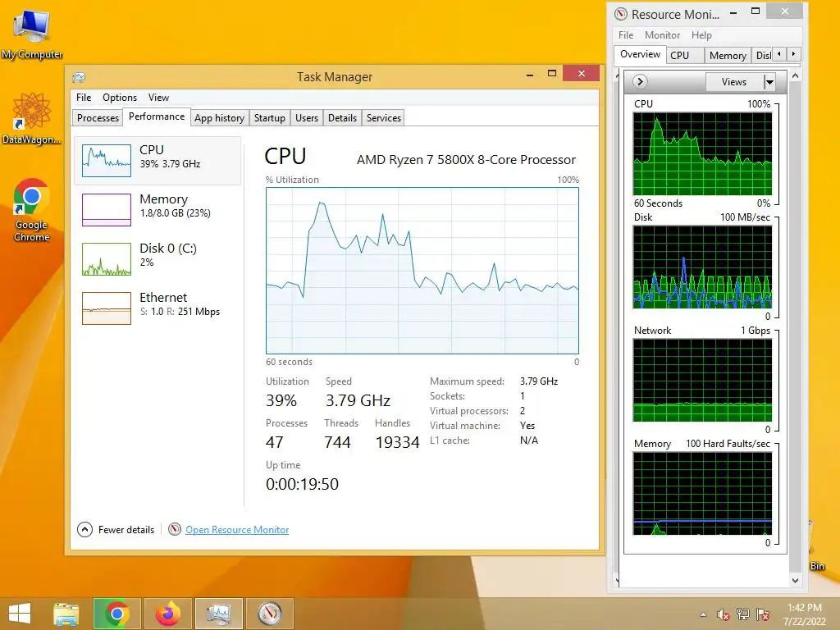Click the Resource Monitor title bar icon

[x=620, y=14]
